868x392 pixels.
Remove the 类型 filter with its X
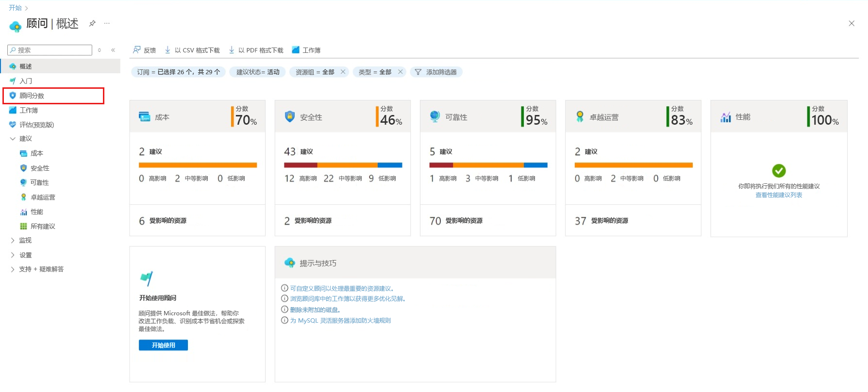point(400,72)
